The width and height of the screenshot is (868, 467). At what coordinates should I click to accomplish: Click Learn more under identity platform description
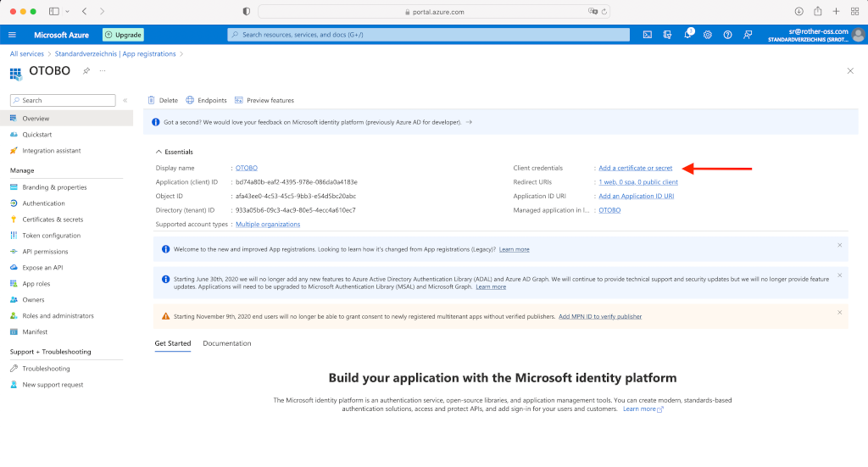point(643,409)
